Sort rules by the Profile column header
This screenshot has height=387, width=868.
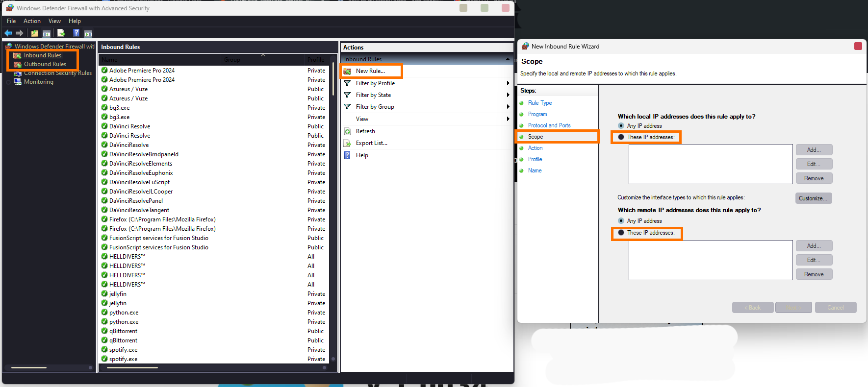316,60
